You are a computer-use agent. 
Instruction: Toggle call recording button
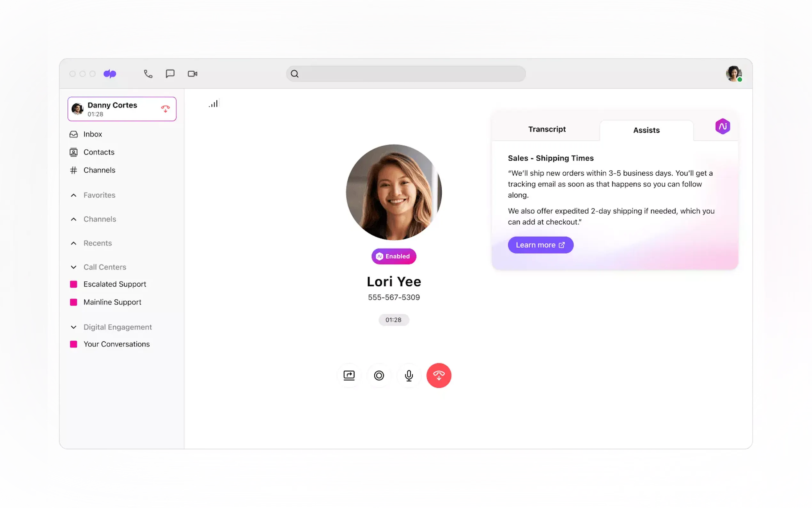pos(379,375)
